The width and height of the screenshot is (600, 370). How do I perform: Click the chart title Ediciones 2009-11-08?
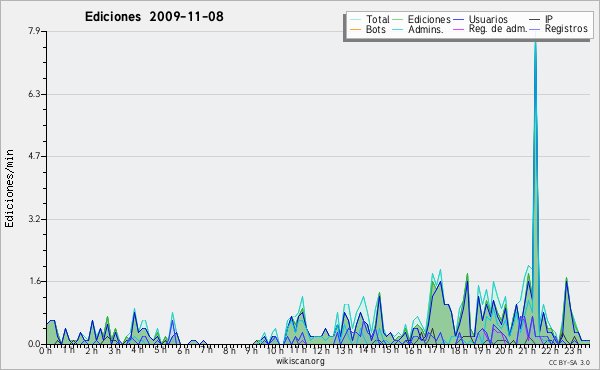[154, 17]
